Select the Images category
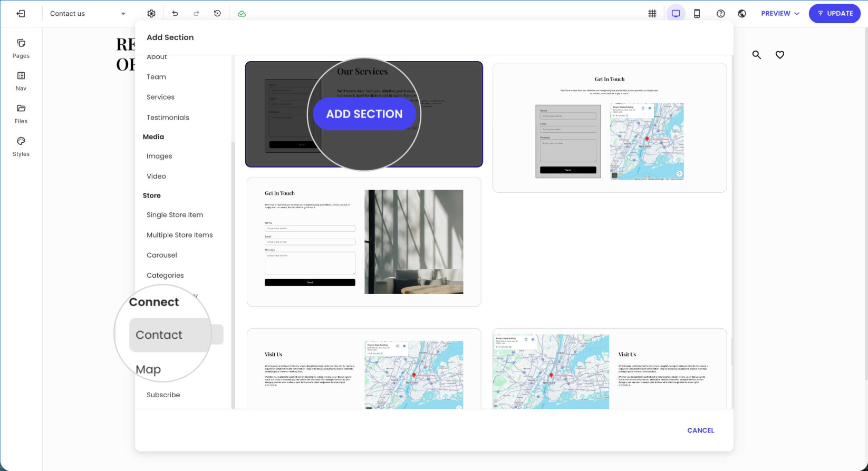The height and width of the screenshot is (471, 868). click(x=159, y=156)
